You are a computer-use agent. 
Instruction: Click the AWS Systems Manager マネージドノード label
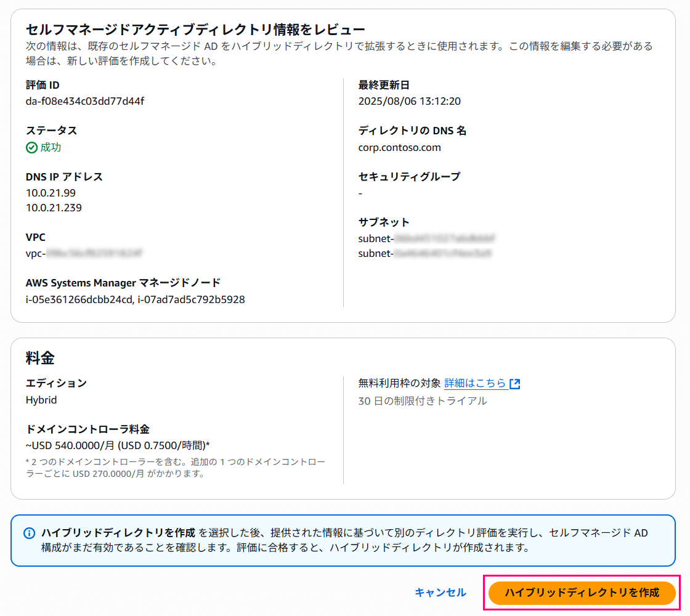123,283
